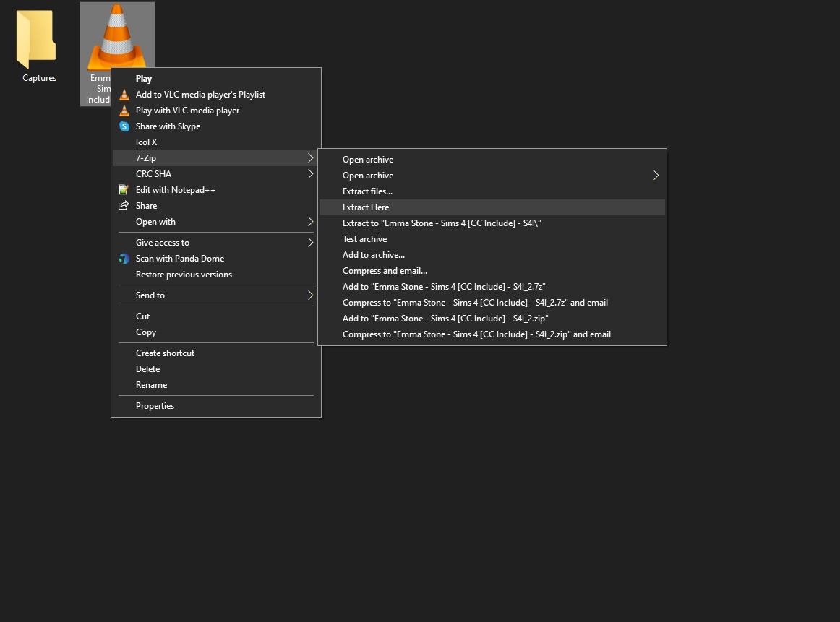The image size is (840, 622).
Task: Click VLC cone icon beside Add to Playlist
Action: pyautogui.click(x=124, y=95)
